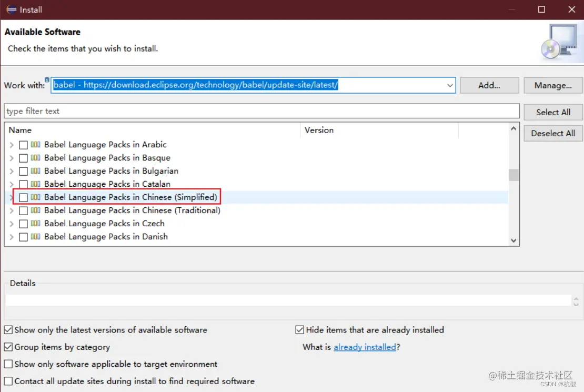Viewport: 584px width, 392px height.
Task: Check Babel Language Packs in Czech
Action: [x=23, y=224]
